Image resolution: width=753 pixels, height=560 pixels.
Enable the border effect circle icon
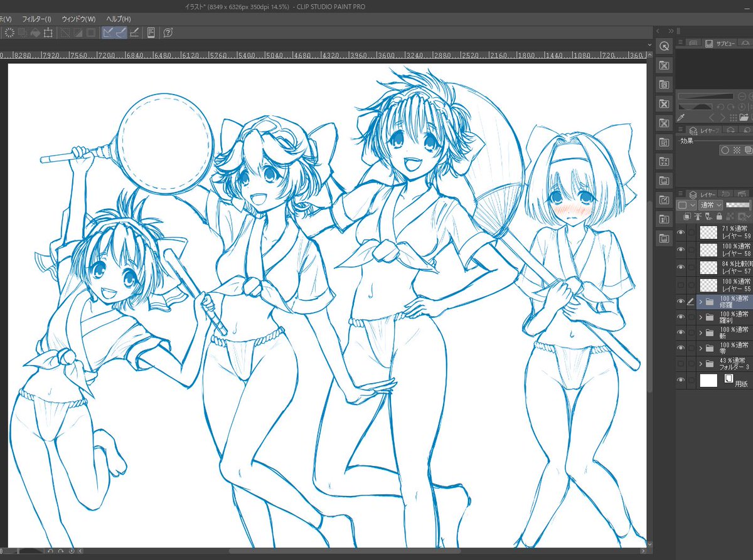click(x=725, y=150)
